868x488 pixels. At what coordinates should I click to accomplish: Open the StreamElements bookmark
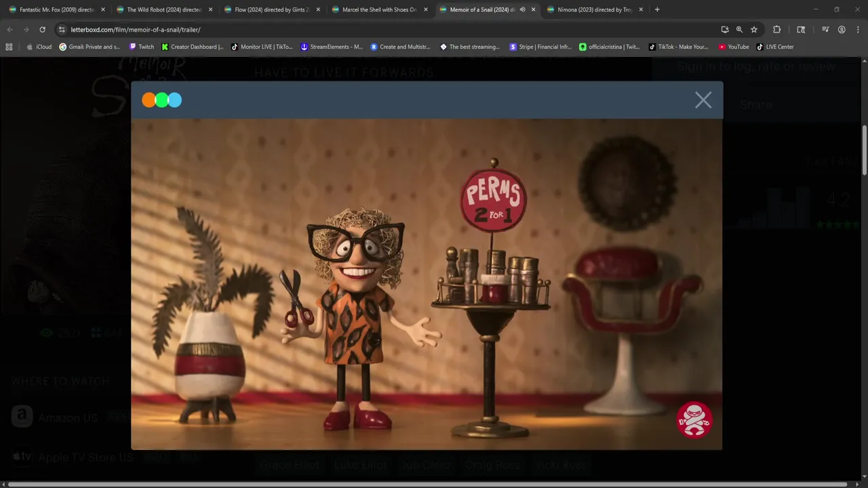pos(332,47)
